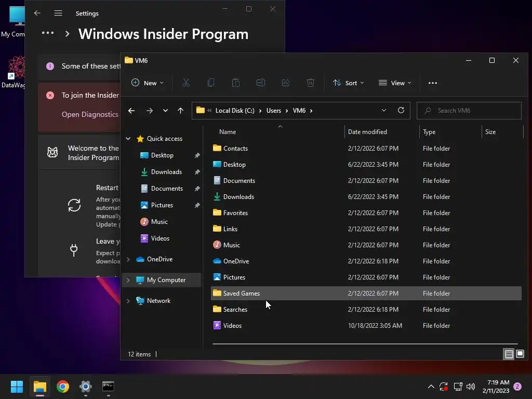Screen dimensions: 532x399
Task: Open the terminal app on taskbar
Action: click(x=108, y=387)
